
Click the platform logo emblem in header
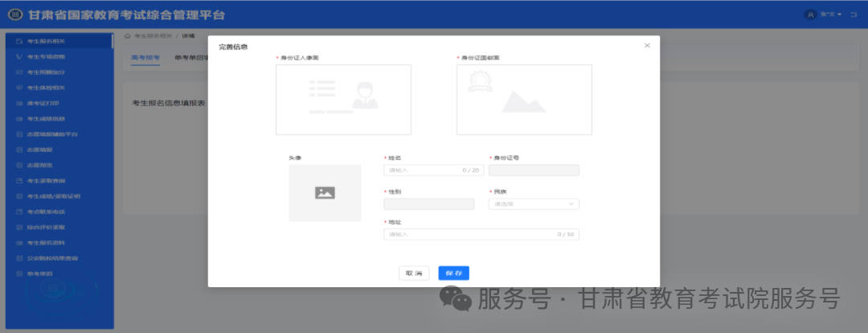point(14,15)
